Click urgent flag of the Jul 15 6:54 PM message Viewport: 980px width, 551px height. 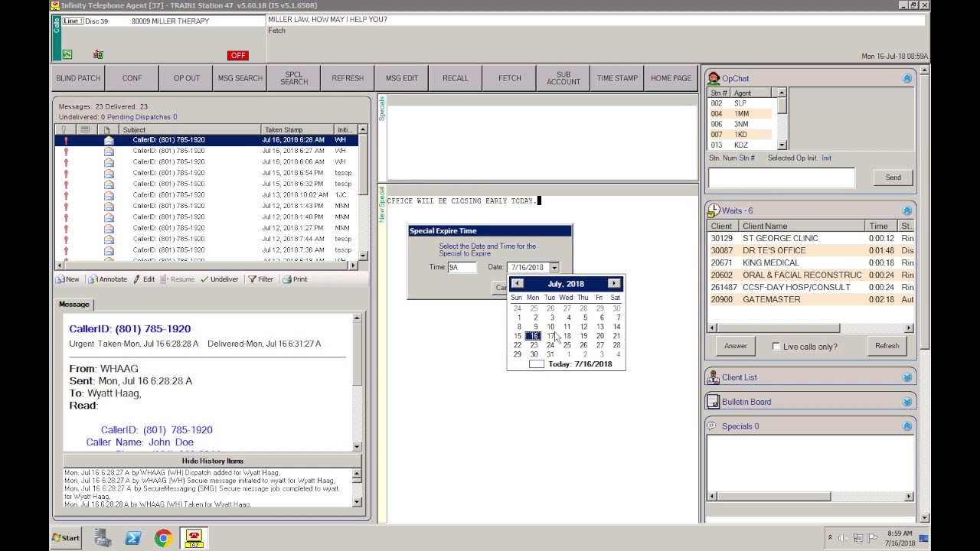click(x=66, y=173)
